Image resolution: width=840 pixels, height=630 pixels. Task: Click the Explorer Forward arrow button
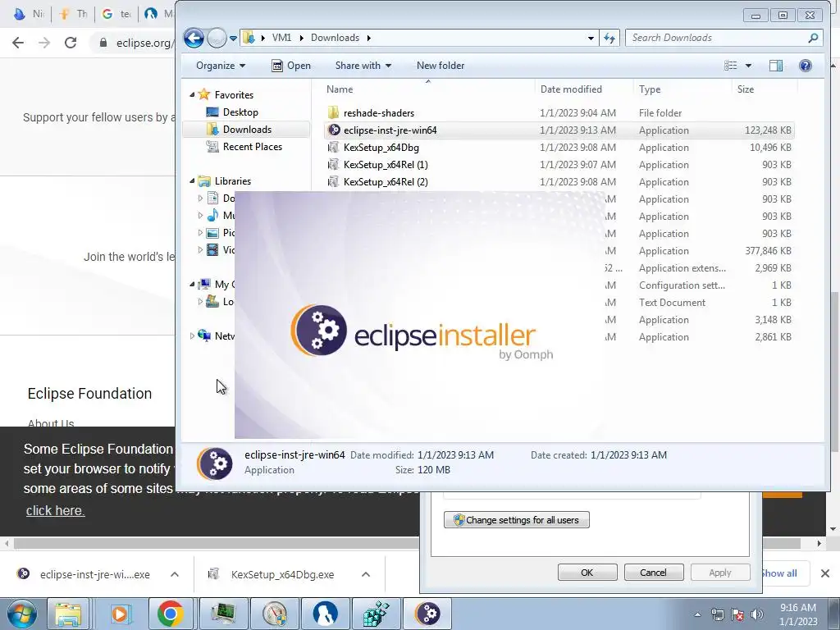[217, 38]
